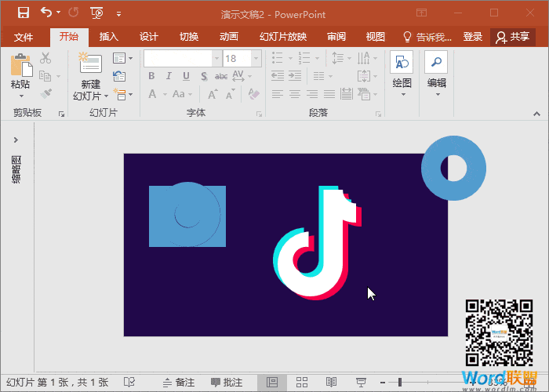Viewport: 549px width, 392px height.
Task: Click the 批注 comments button in status bar
Action: pyautogui.click(x=227, y=383)
